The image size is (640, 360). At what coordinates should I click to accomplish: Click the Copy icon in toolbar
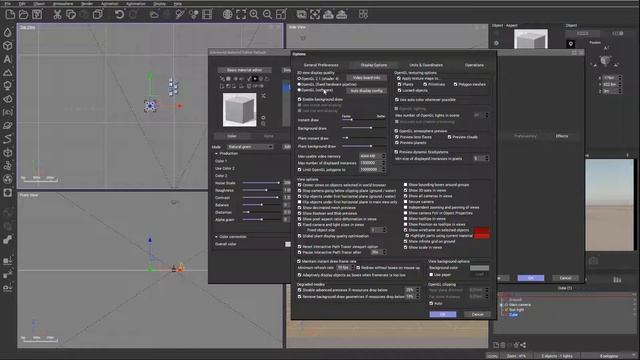coord(71,15)
